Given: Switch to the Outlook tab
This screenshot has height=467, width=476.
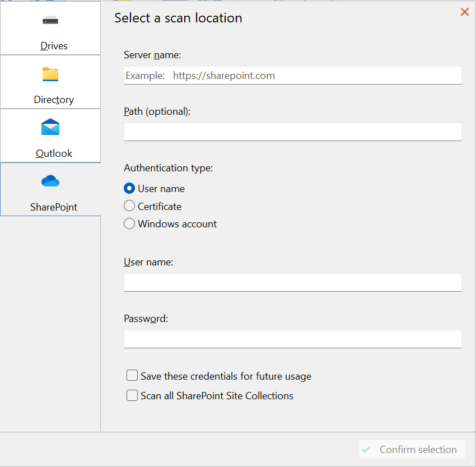Looking at the screenshot, I should (x=50, y=136).
